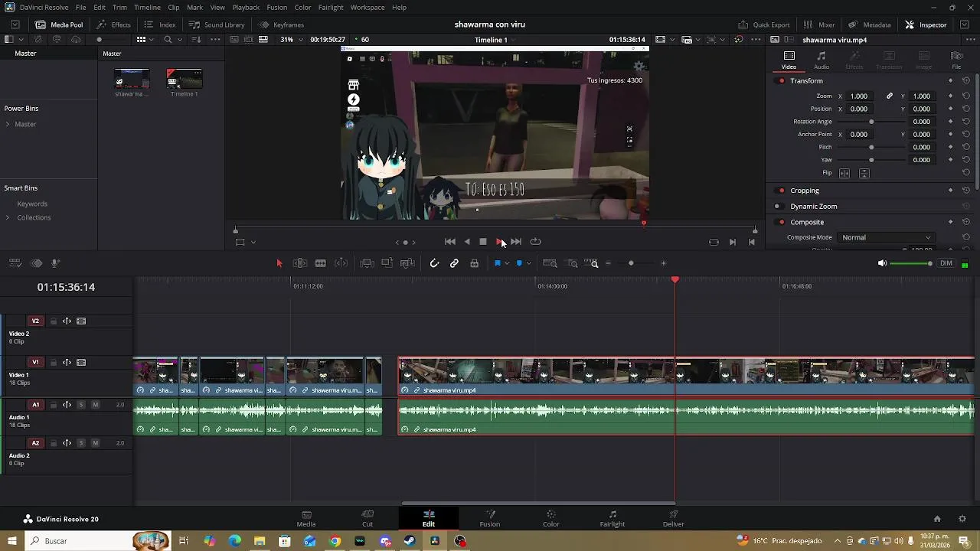The image size is (980, 551).
Task: Jump to first frame button
Action: coord(450,242)
